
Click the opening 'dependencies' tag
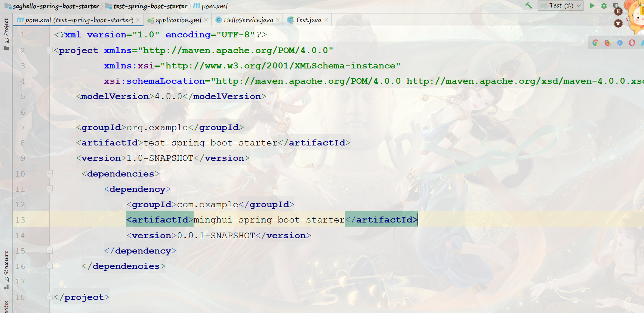121,174
